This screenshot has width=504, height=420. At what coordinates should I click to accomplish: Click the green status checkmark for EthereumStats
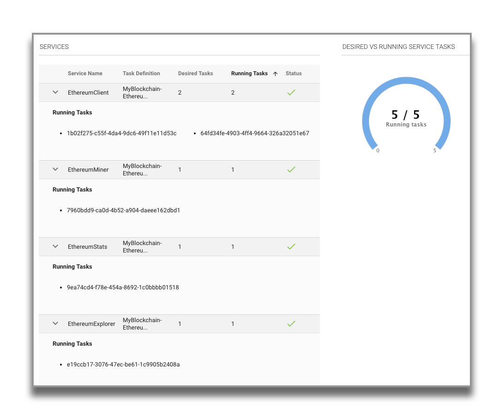tap(291, 246)
